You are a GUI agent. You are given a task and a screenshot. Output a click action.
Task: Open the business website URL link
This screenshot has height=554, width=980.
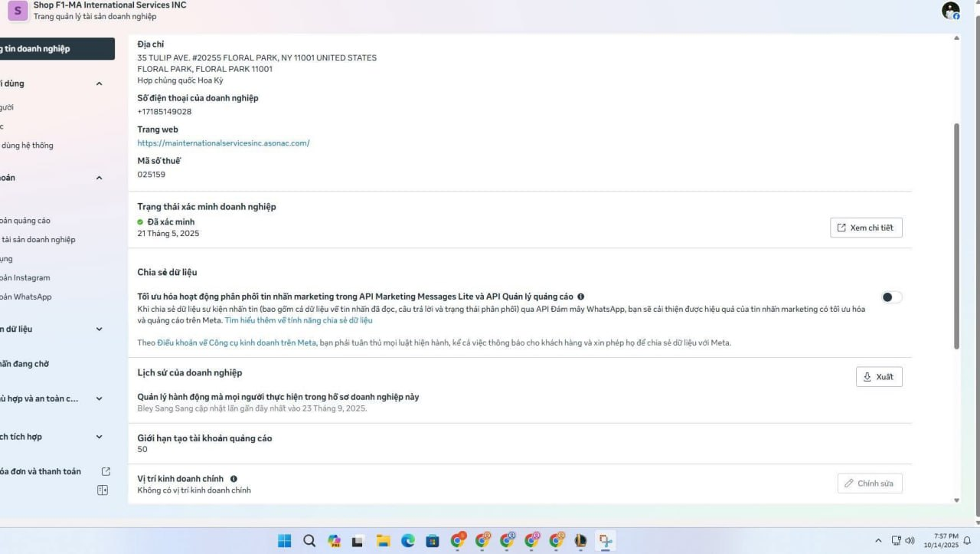[224, 143]
